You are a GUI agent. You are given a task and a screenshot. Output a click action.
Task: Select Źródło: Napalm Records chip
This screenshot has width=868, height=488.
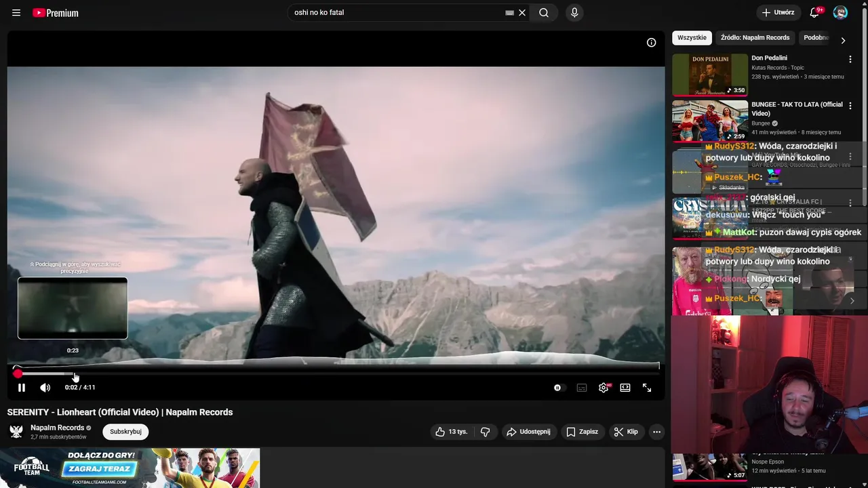[755, 38]
